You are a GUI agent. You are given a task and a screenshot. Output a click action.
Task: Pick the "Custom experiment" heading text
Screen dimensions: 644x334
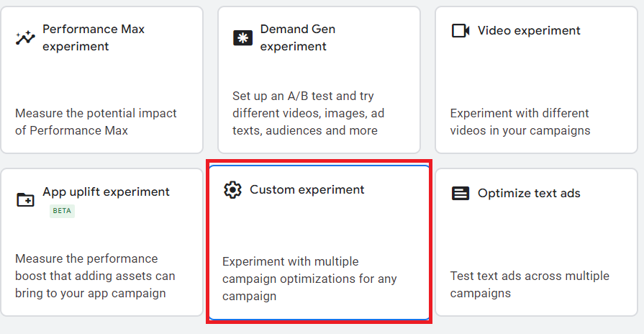click(x=307, y=190)
